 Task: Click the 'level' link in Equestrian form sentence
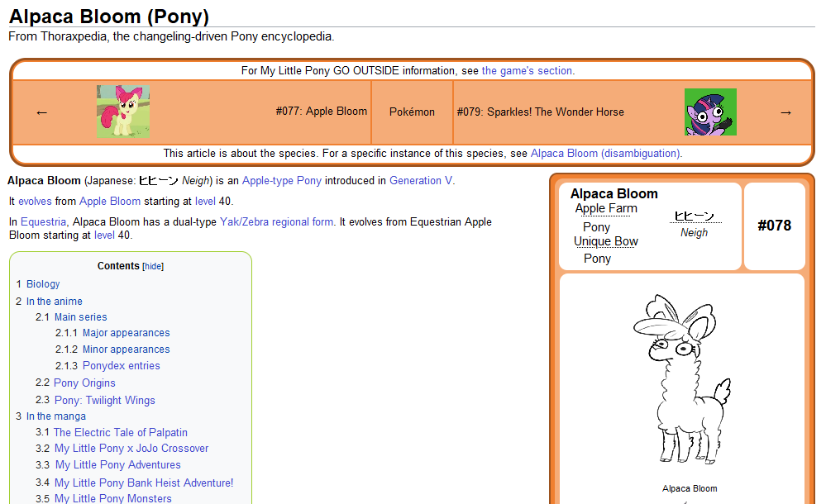pyautogui.click(x=104, y=235)
